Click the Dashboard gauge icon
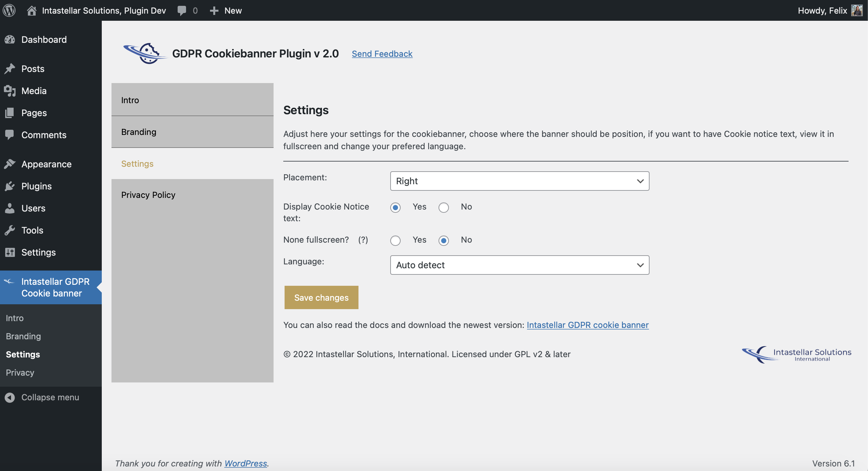 [10, 40]
